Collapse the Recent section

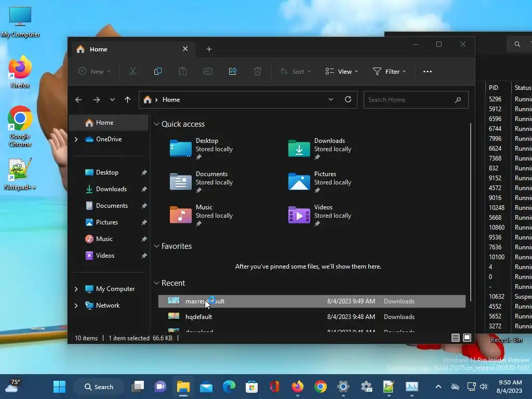point(156,283)
